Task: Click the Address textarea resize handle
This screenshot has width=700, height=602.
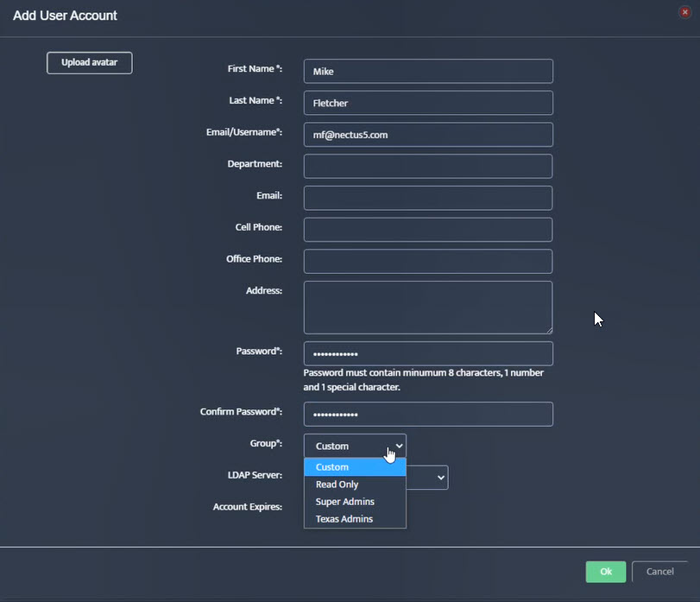Action: click(549, 331)
